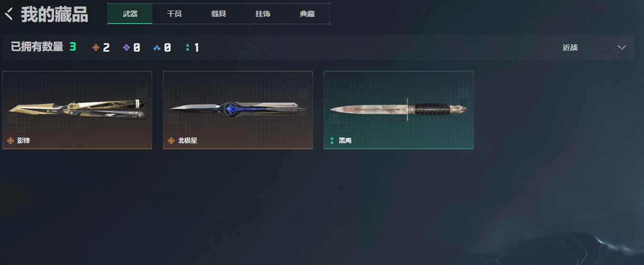Click the 已拥有数量 owned count label
This screenshot has width=644, height=265.
pos(37,47)
